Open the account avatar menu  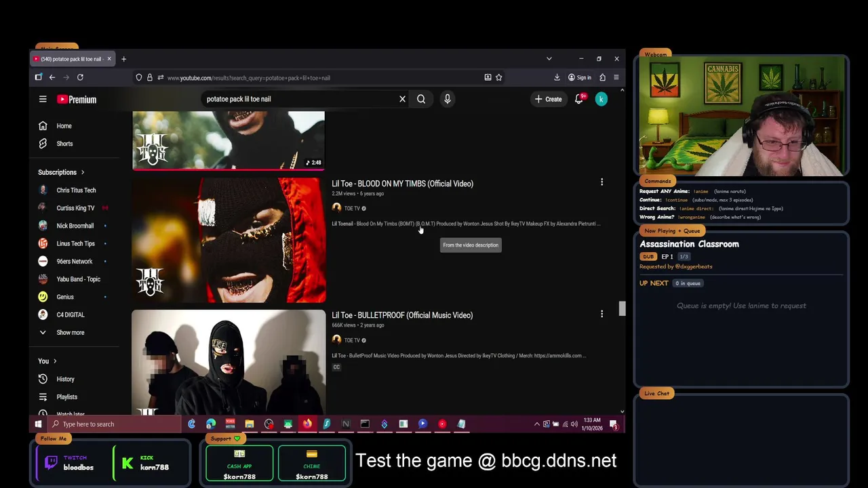601,99
